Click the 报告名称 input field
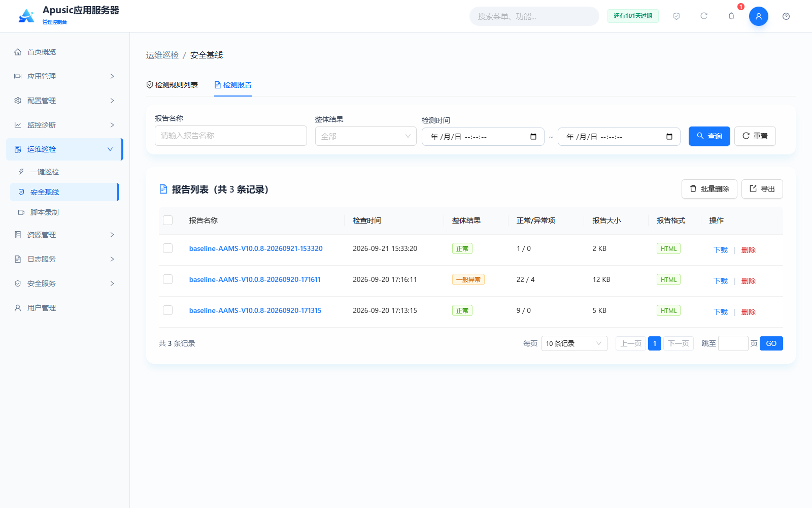This screenshot has height=508, width=812. (231, 136)
